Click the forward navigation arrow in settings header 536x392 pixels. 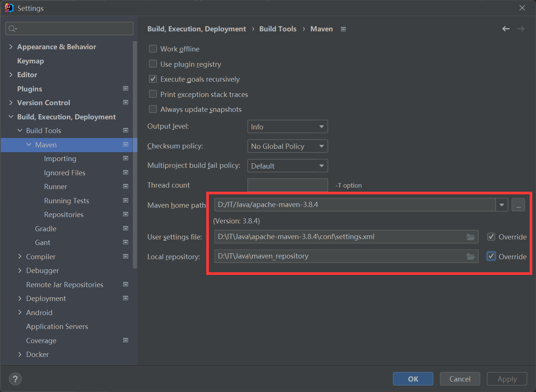(x=521, y=28)
